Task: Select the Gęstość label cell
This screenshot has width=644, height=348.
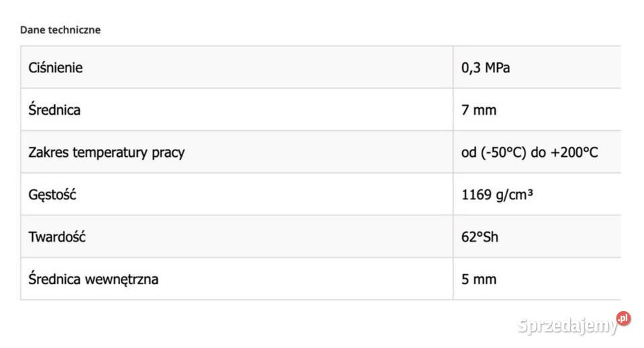Action: click(x=53, y=194)
